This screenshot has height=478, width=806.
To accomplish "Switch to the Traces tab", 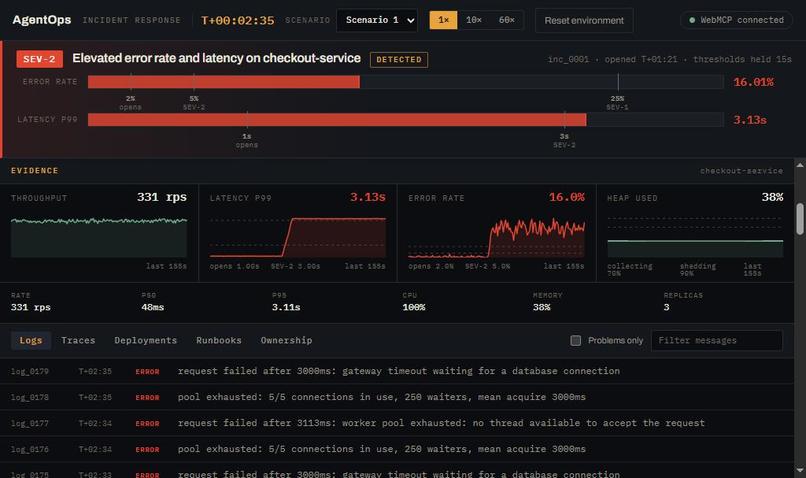I will point(78,340).
